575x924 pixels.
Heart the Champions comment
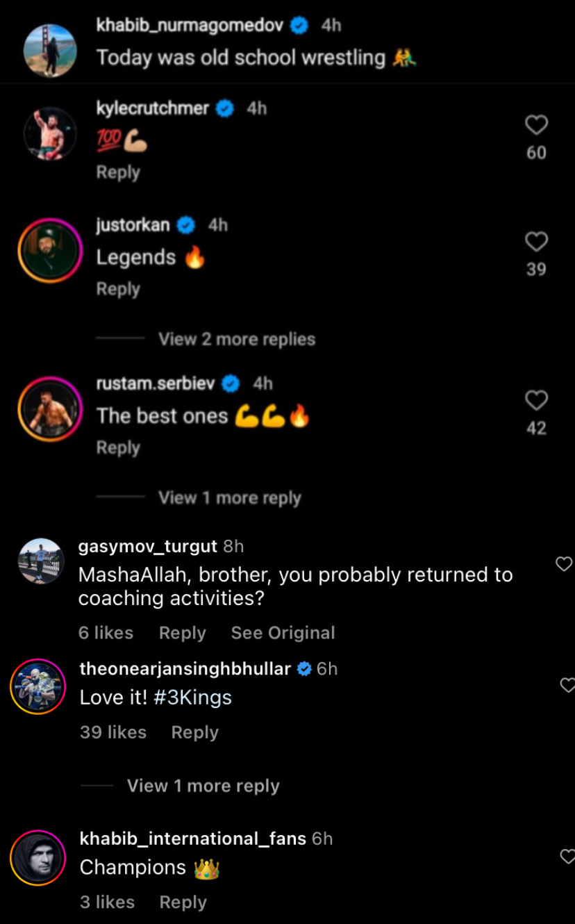click(x=567, y=857)
